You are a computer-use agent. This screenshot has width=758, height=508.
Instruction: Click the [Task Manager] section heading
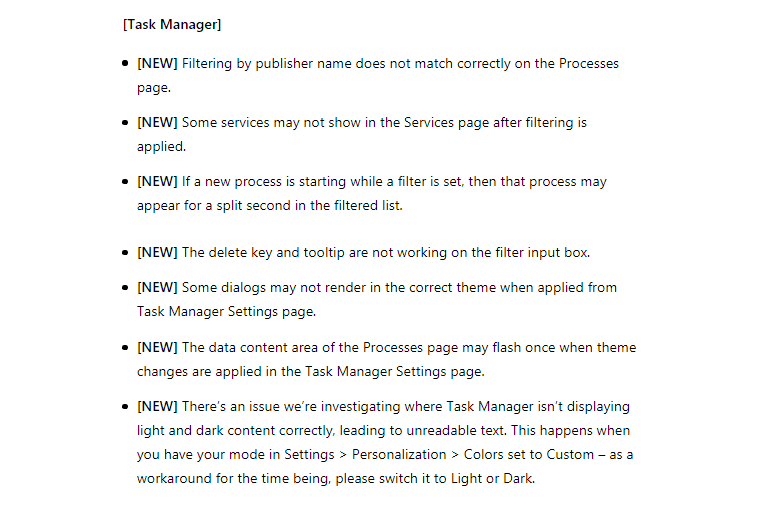point(172,25)
